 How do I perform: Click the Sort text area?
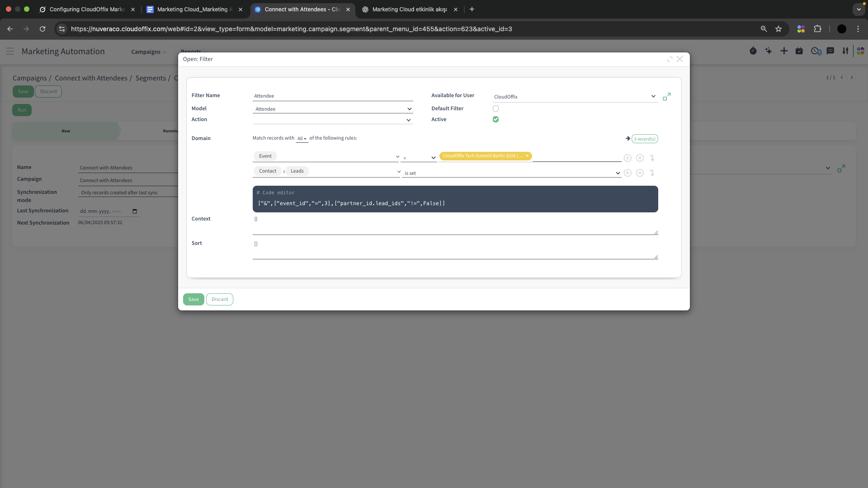click(455, 249)
